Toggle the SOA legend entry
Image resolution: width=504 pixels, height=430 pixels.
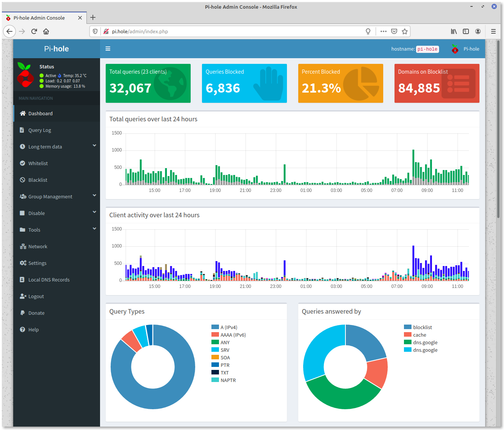(221, 357)
